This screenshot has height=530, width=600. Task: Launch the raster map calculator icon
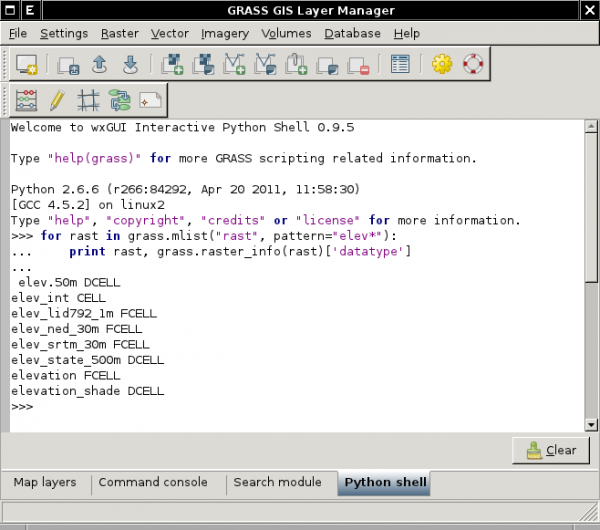27,100
